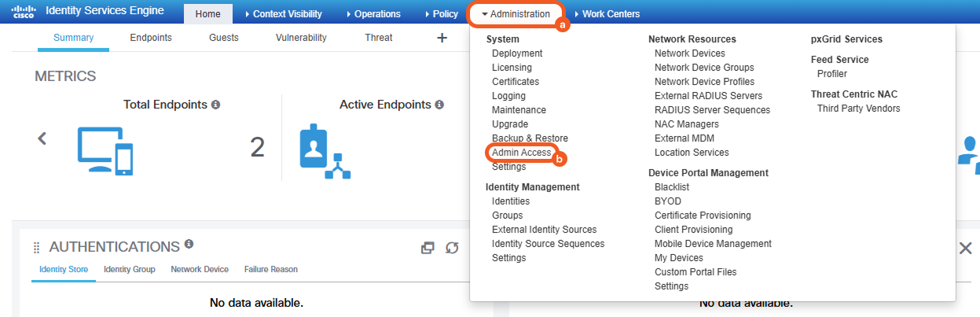Screen dimensions: 980x317
Task: Detach the Authentications dashlet with pop-out icon
Action: click(428, 248)
